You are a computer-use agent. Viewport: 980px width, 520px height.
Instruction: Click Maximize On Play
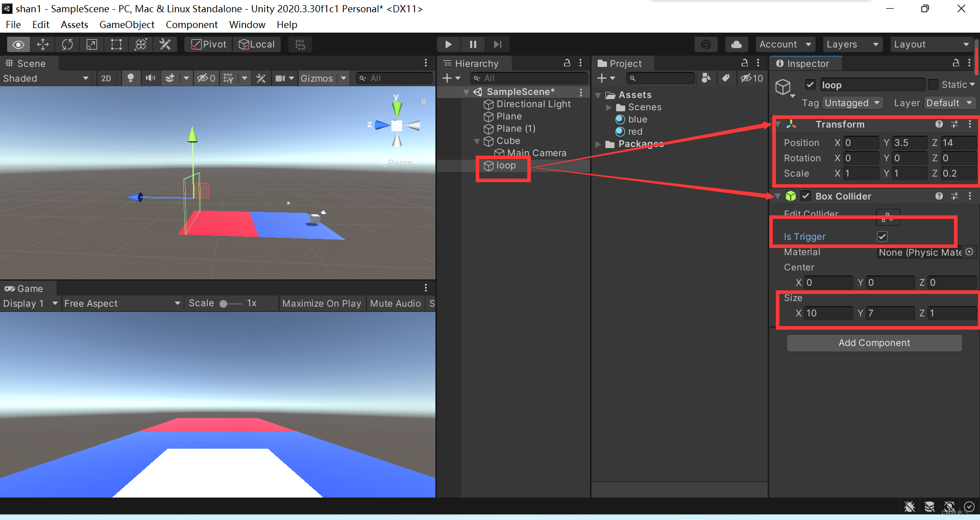(322, 303)
